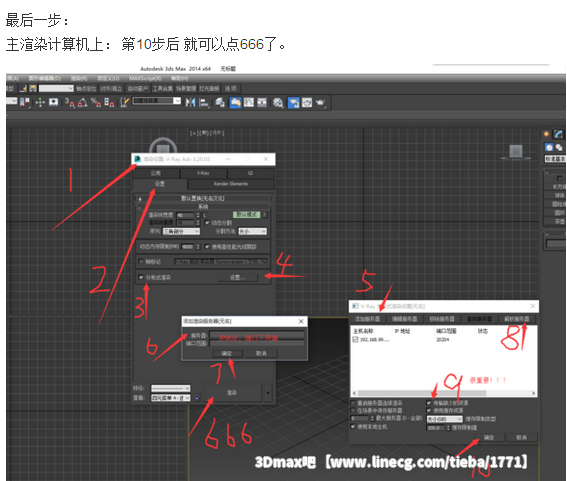Click the ViewCube in the viewport corner
Image resolution: width=567 pixels, height=481 pixels.
click(516, 152)
